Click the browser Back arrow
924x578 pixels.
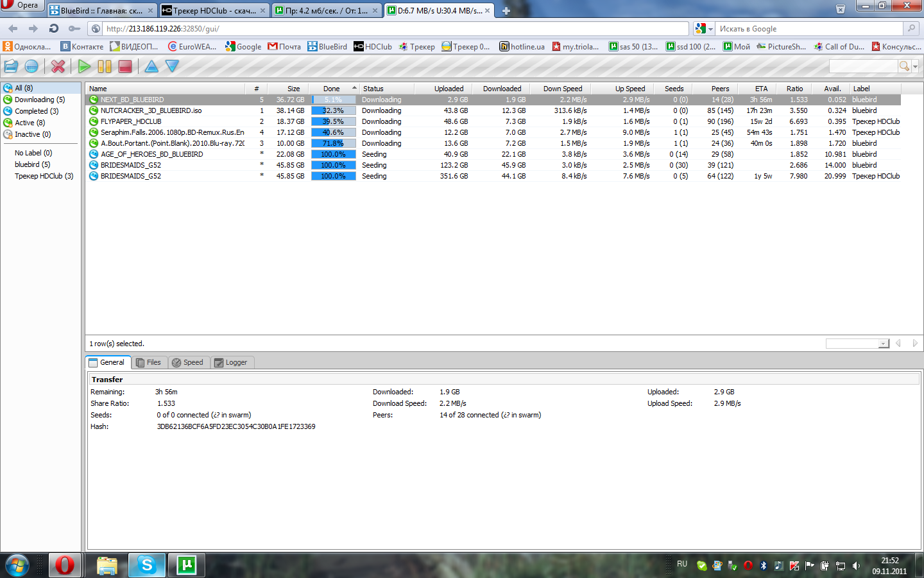click(x=13, y=28)
